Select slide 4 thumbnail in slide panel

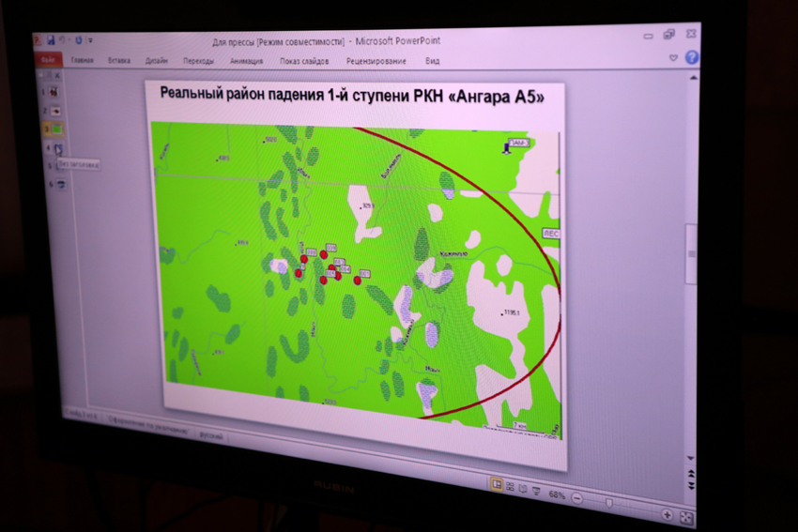[58, 147]
